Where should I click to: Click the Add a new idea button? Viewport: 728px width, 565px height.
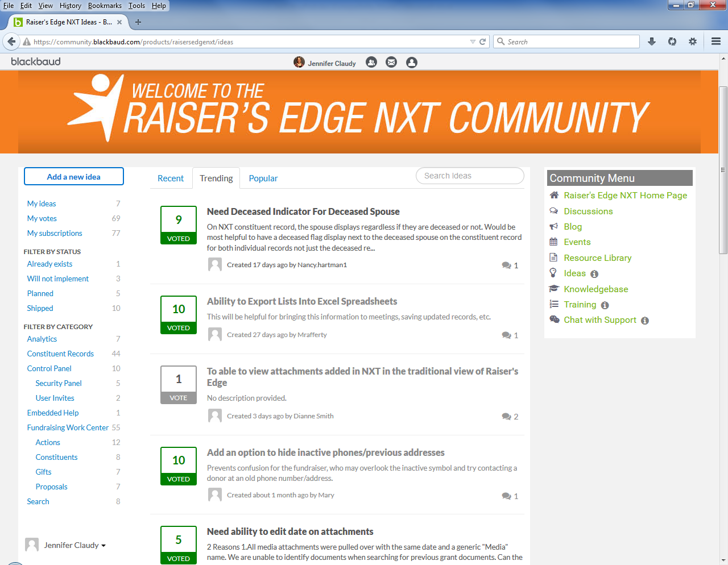point(74,176)
